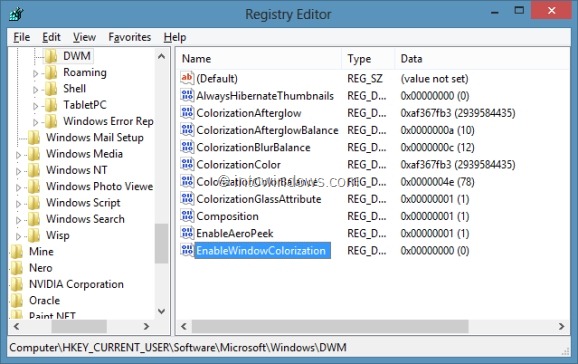Click the DWM folder icon
This screenshot has height=364, width=578.
pyautogui.click(x=51, y=56)
